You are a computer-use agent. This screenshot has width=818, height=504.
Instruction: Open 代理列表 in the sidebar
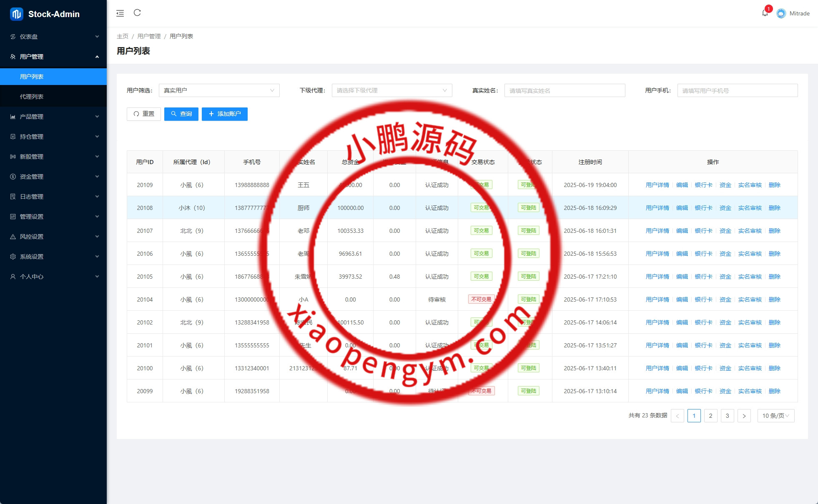32,97
